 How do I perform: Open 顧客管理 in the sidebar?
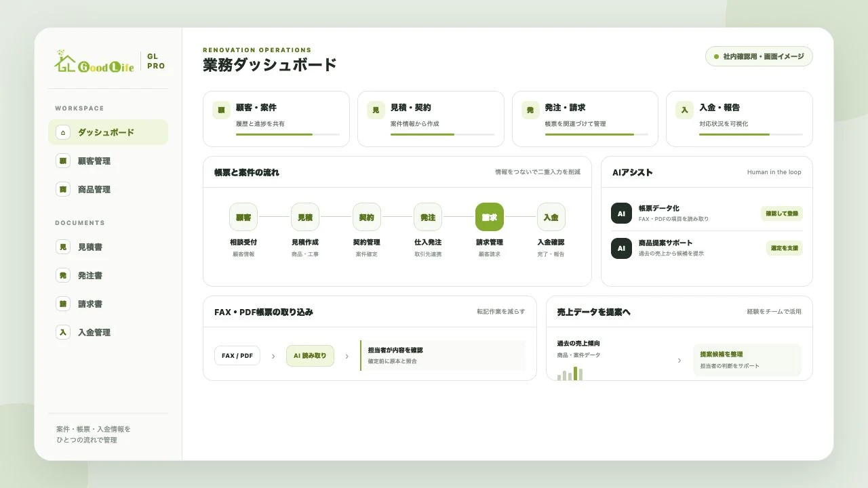(x=108, y=161)
